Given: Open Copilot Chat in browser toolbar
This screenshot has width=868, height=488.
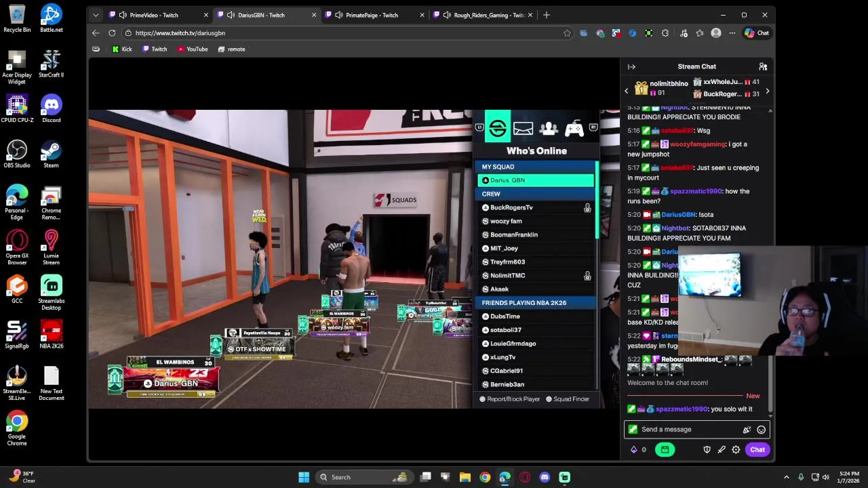Looking at the screenshot, I should (x=757, y=33).
